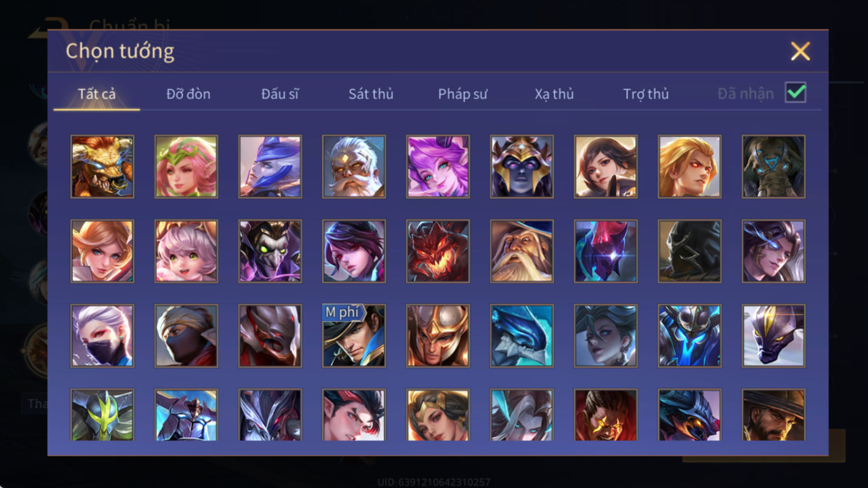
Task: Uncheck the Đã nhận checkbox
Action: [x=796, y=93]
